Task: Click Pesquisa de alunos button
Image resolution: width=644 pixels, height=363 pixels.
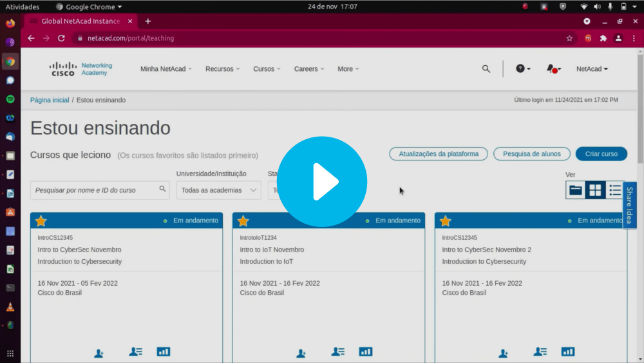Action: [531, 153]
